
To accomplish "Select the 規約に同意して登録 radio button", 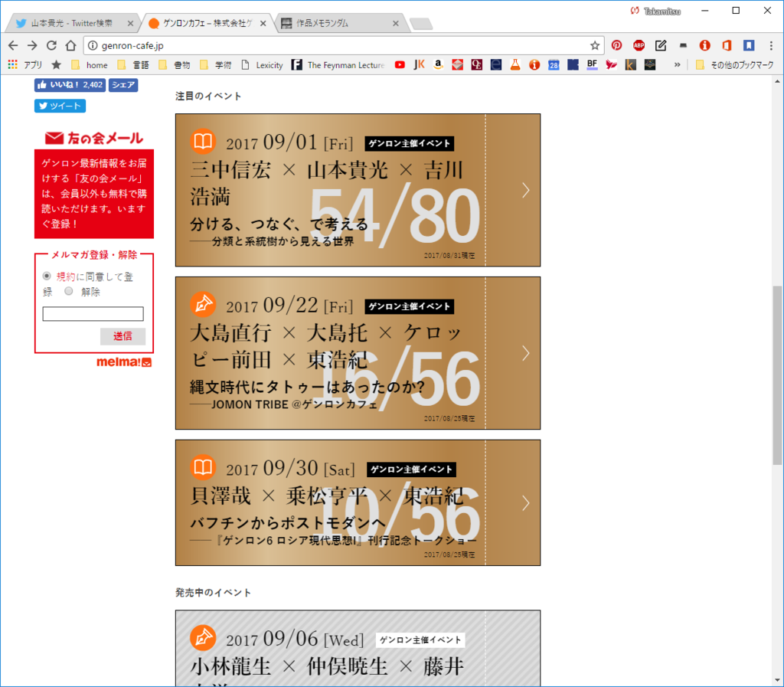I will tap(47, 276).
